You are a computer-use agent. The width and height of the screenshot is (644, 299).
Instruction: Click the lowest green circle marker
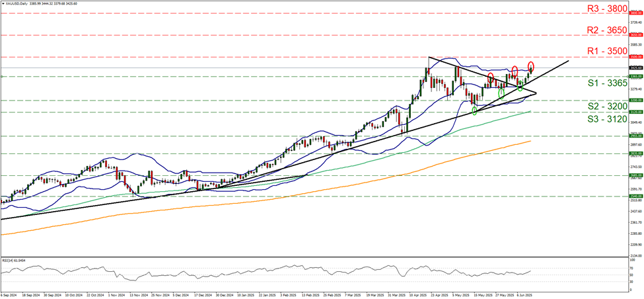[475, 110]
